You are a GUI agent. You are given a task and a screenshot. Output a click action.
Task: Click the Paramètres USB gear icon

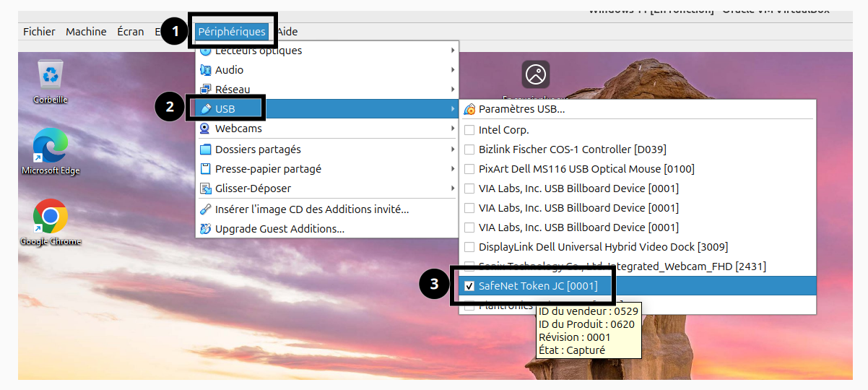coord(469,109)
